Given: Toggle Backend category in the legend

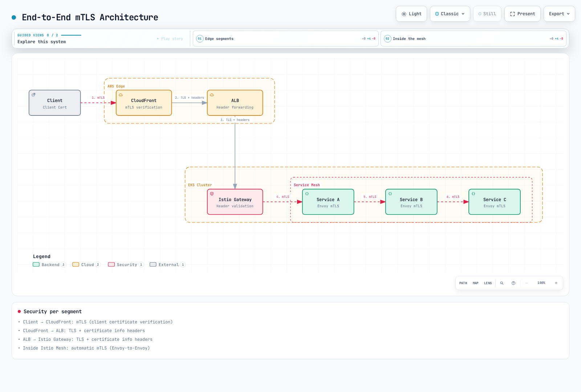Looking at the screenshot, I should (49, 265).
